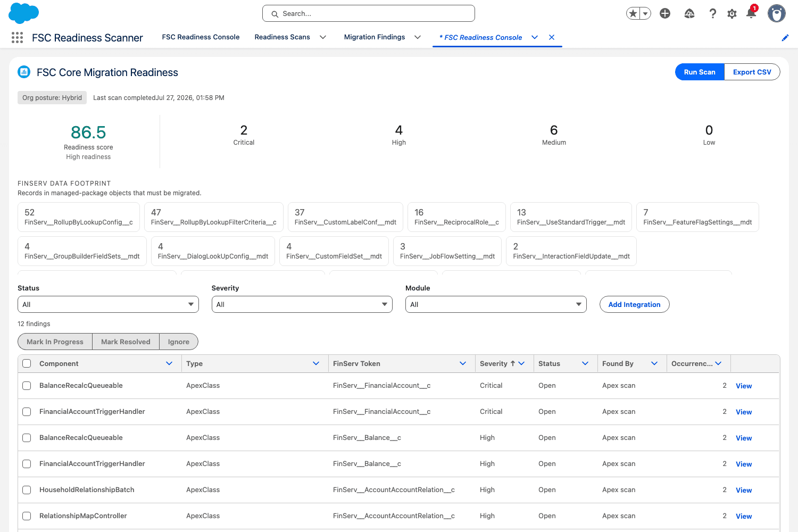Click the FinServ__RollupByLookupConfig__c footprint card

pos(79,217)
